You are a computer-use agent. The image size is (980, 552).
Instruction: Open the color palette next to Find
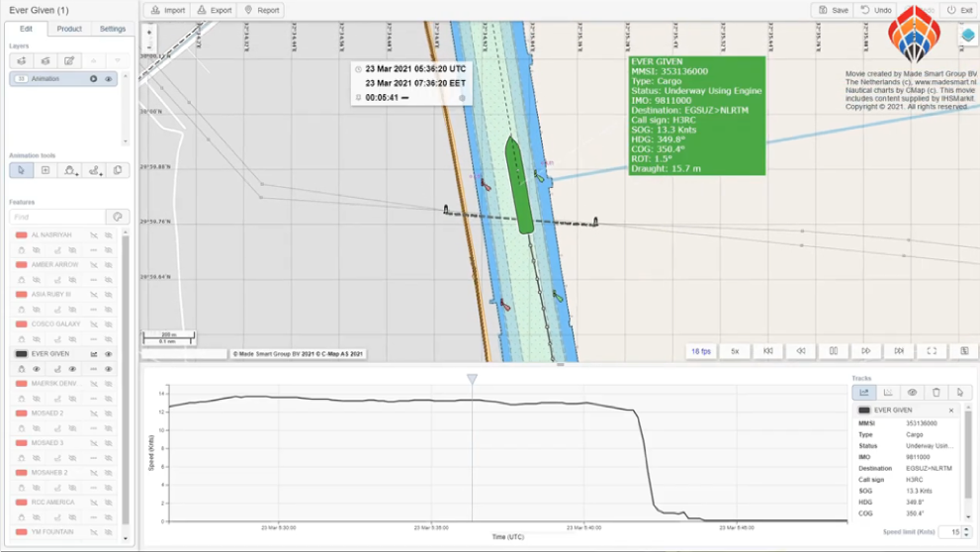point(118,217)
